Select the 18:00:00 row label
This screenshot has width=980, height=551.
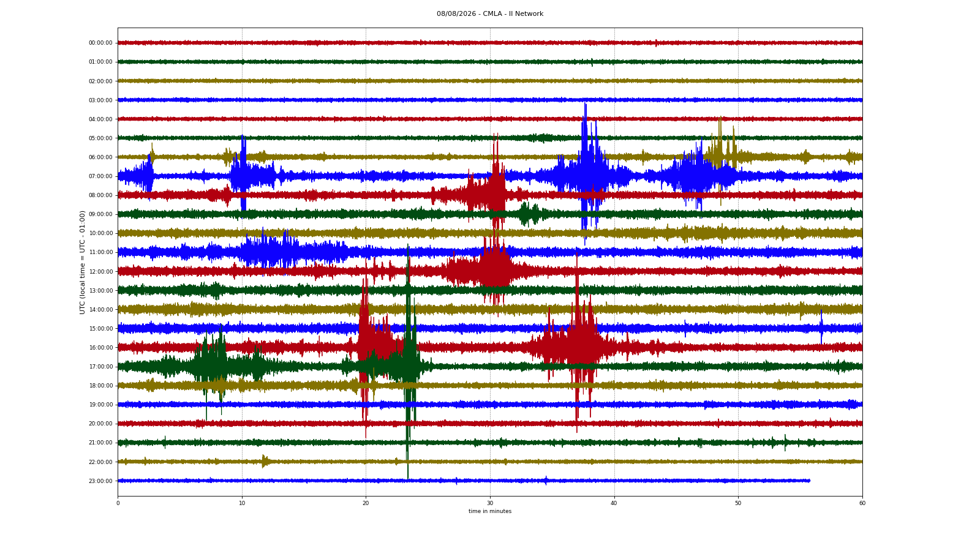point(100,385)
